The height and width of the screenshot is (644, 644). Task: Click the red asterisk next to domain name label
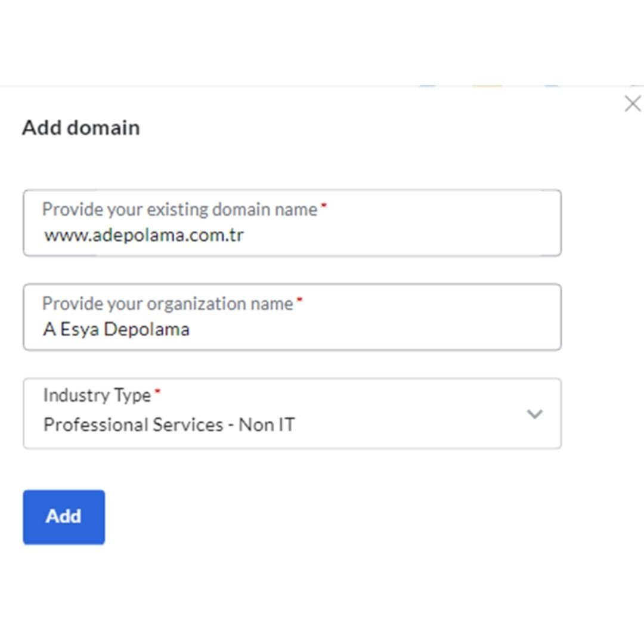click(x=323, y=205)
